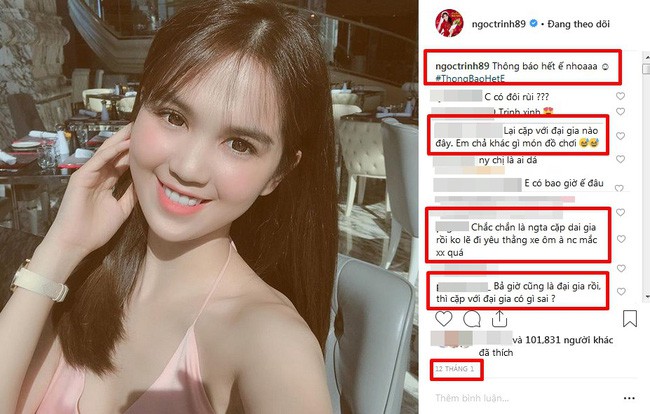The height and width of the screenshot is (414, 650).
Task: Share the post using the share icon
Action: [500, 319]
